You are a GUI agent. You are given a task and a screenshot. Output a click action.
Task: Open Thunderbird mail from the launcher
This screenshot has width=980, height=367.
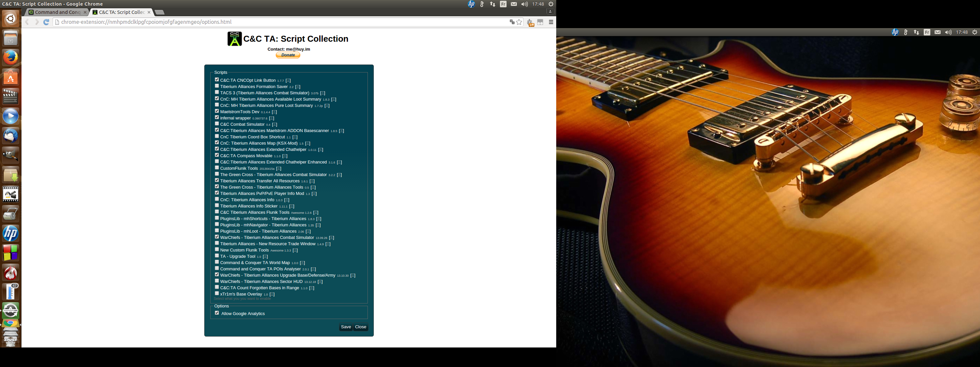click(11, 136)
